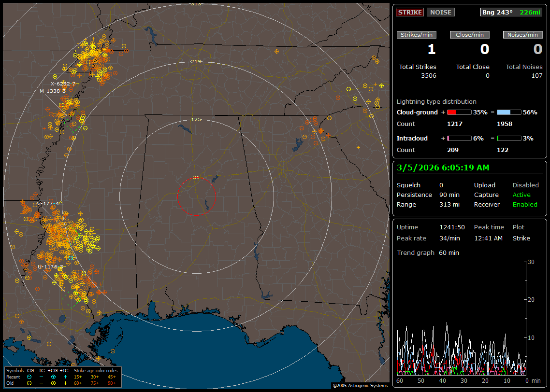Click the green Capture Active status

click(x=521, y=195)
